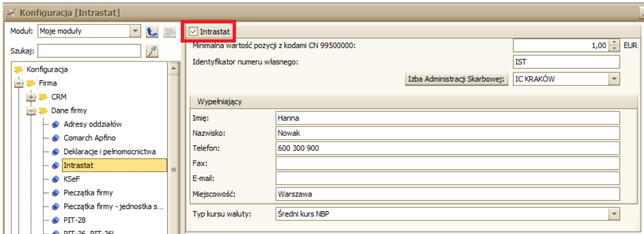Open Pieczątka firmy in the tree

pyautogui.click(x=88, y=192)
